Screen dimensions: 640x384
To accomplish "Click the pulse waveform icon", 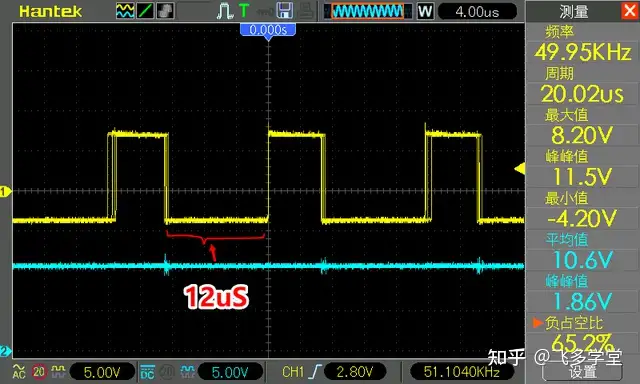I will (224, 11).
